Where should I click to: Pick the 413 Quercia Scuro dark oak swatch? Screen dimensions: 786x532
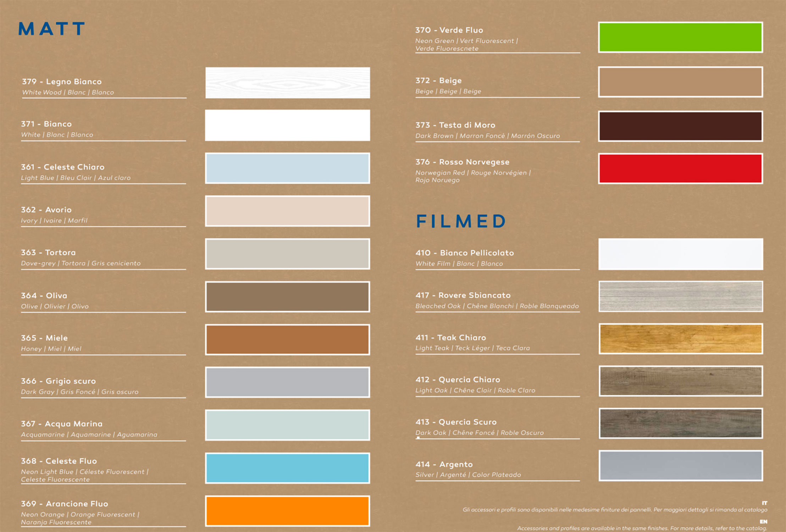pyautogui.click(x=681, y=423)
